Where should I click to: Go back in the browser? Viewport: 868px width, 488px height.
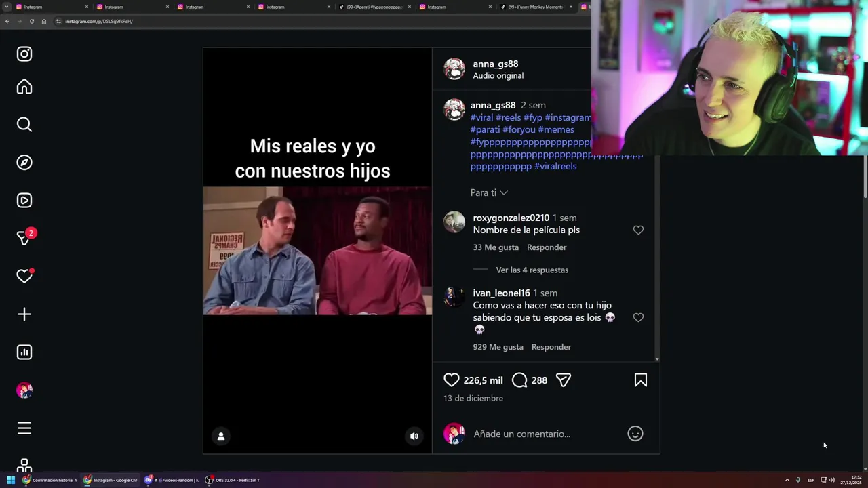pyautogui.click(x=7, y=21)
